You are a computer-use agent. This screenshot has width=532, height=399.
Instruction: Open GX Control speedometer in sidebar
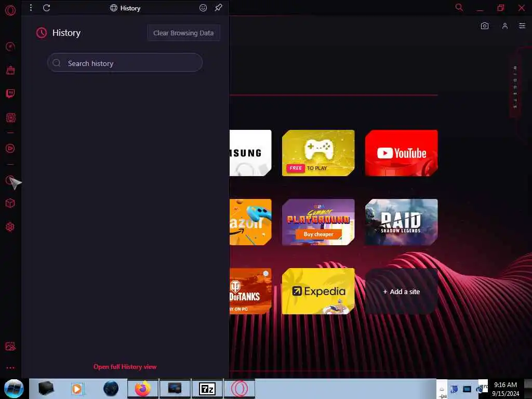tap(10, 46)
